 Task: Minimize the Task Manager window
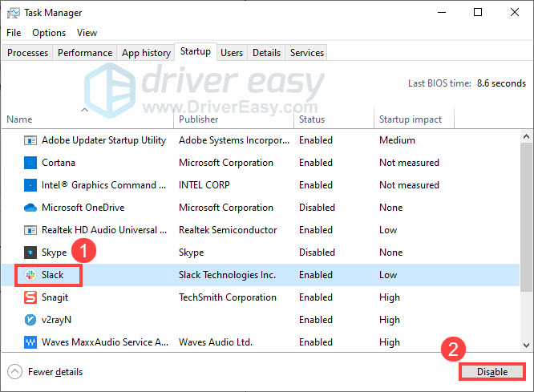pyautogui.click(x=442, y=13)
